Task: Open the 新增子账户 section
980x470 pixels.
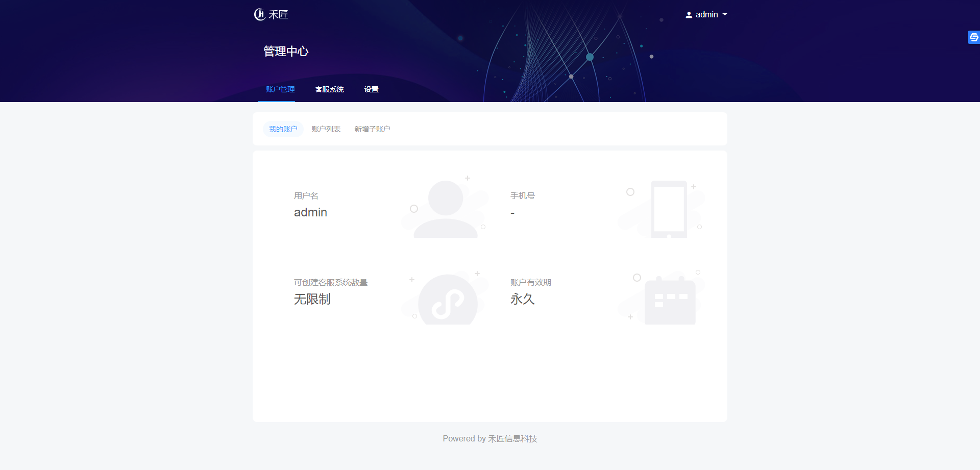Action: pos(372,129)
